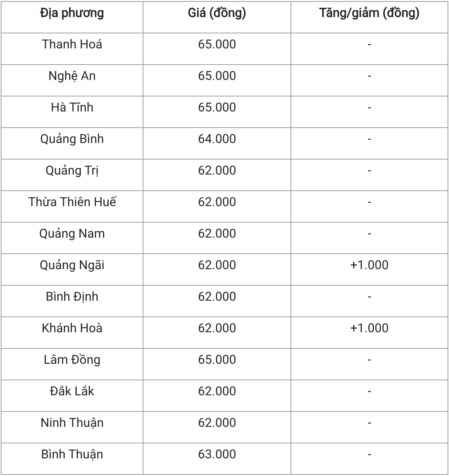Click the Bình Định cell
This screenshot has height=476, width=449.
click(x=72, y=297)
